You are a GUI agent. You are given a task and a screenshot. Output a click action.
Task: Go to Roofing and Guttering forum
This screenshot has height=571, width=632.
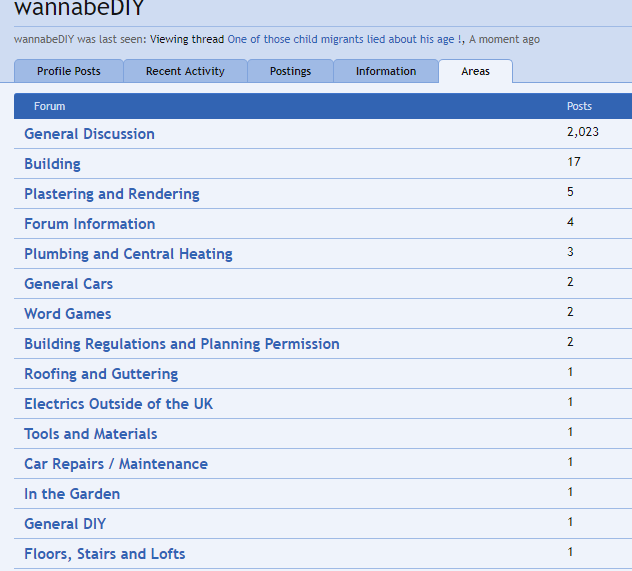point(101,374)
